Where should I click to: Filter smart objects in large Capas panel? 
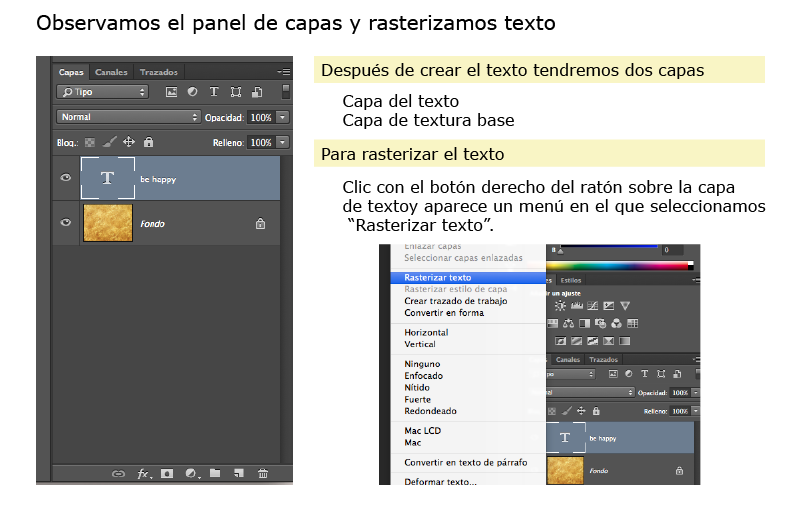257,92
